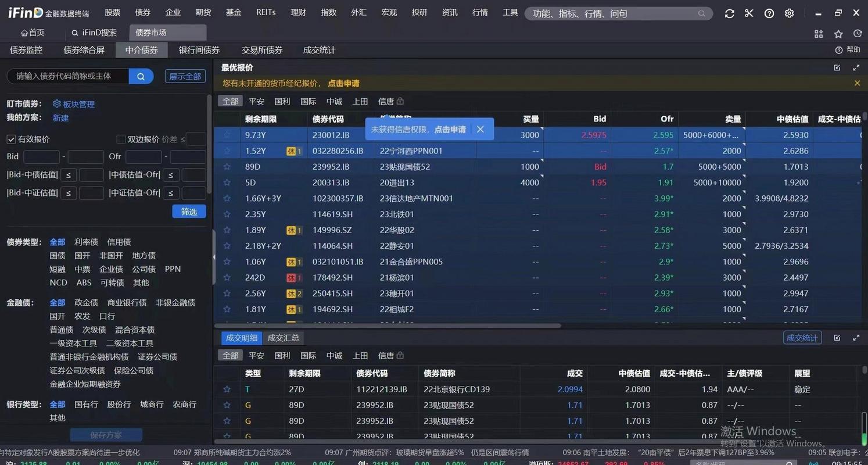
Task: Select 城商行 bank type filter
Action: [152, 404]
